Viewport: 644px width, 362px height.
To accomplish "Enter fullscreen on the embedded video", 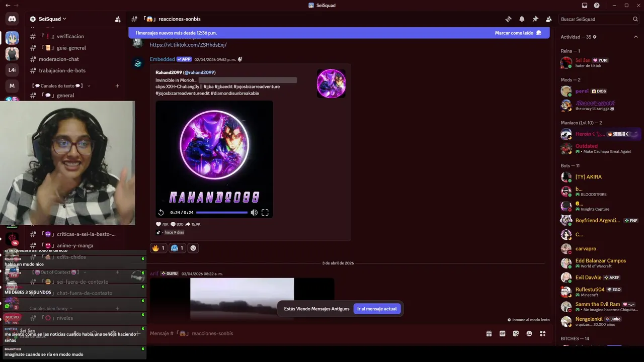I will 265,213.
